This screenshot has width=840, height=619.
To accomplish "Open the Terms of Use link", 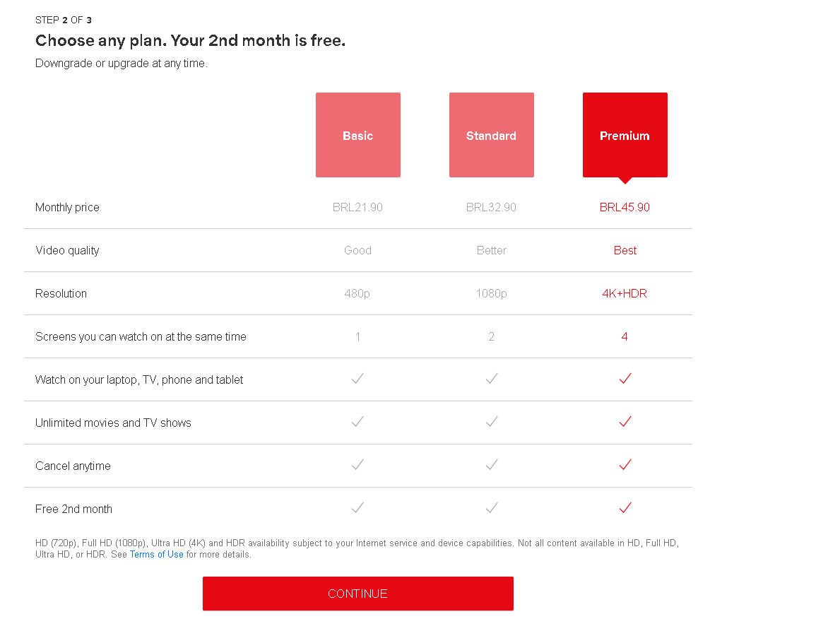I will point(156,554).
